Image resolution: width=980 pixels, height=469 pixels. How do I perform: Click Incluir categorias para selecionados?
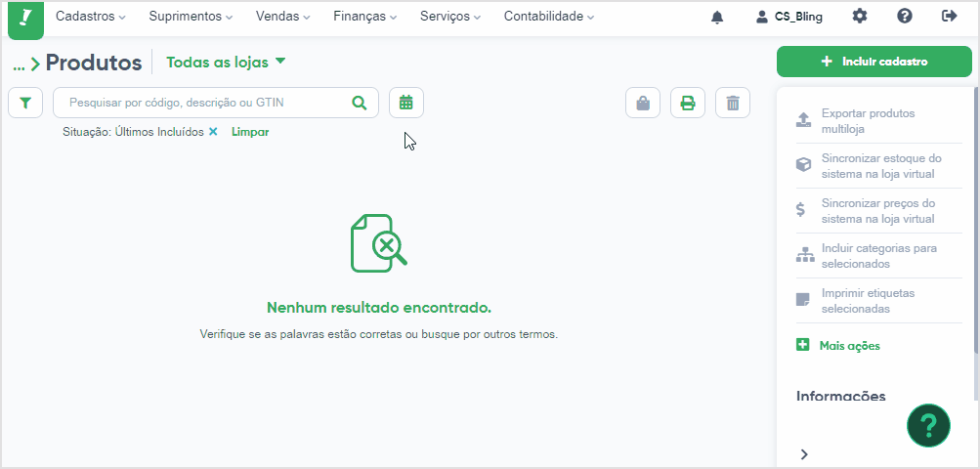(x=879, y=256)
